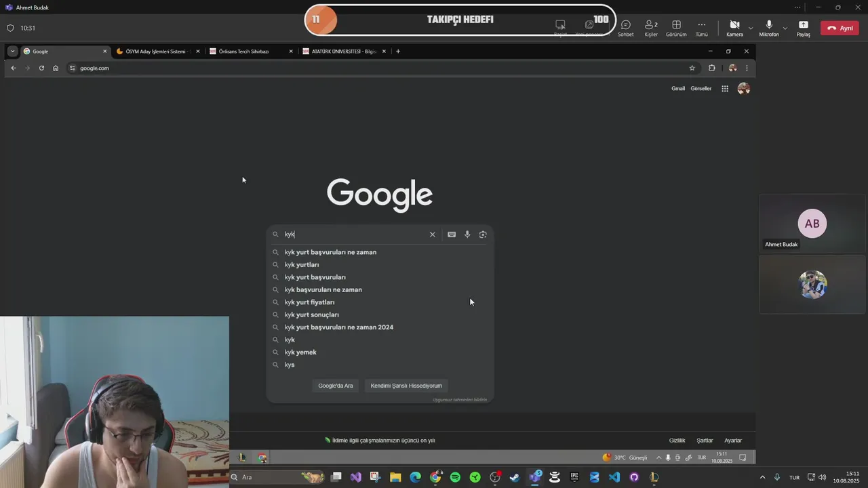Image resolution: width=868 pixels, height=488 pixels.
Task: Select suggestion kyk yemek
Action: point(380,352)
